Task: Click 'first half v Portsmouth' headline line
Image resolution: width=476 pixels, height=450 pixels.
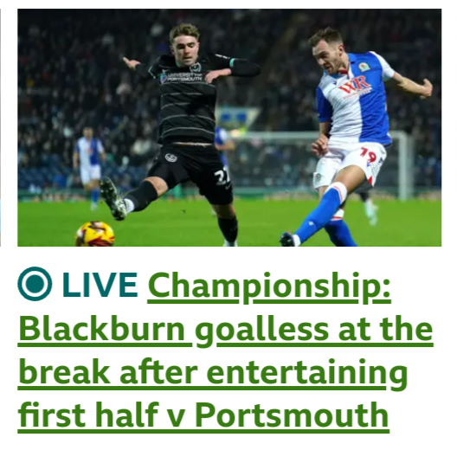Action: [x=203, y=415]
